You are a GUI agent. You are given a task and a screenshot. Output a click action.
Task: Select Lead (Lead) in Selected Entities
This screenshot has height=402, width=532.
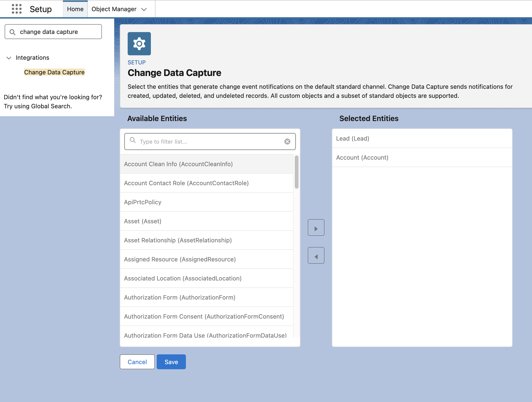[422, 138]
